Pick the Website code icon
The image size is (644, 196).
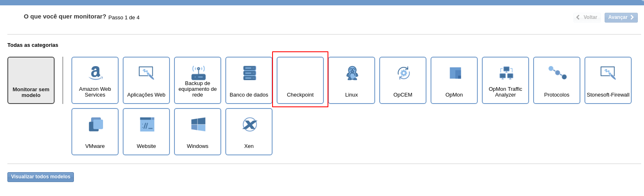click(x=147, y=125)
